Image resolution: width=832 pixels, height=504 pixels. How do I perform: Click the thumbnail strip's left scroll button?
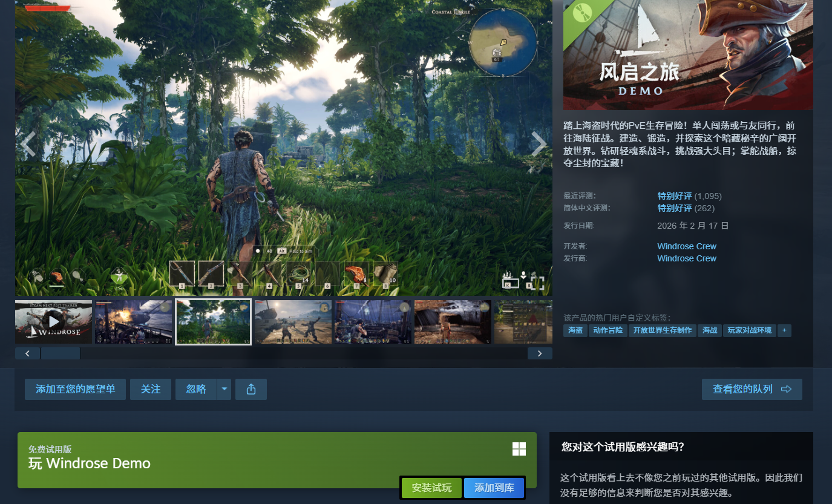(x=27, y=353)
